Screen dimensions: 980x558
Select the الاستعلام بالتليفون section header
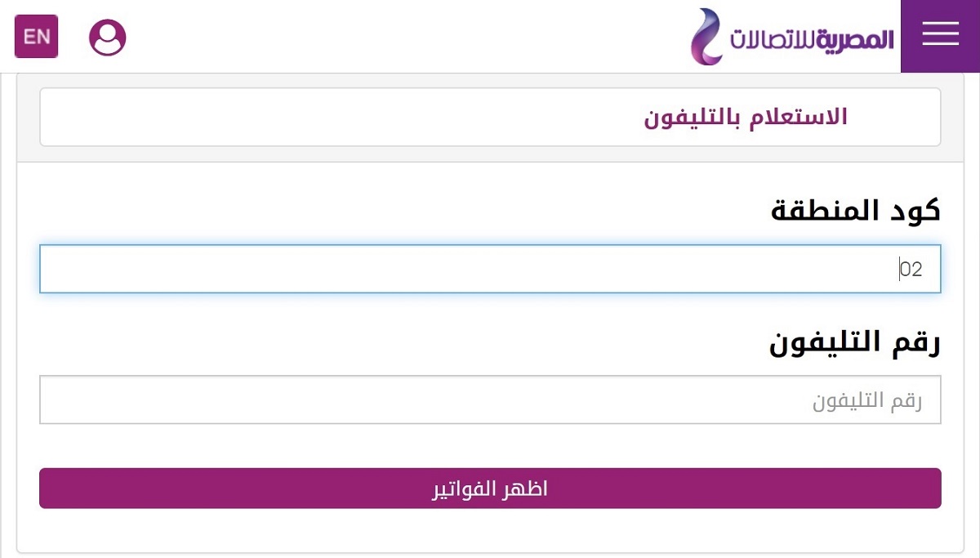tap(746, 117)
